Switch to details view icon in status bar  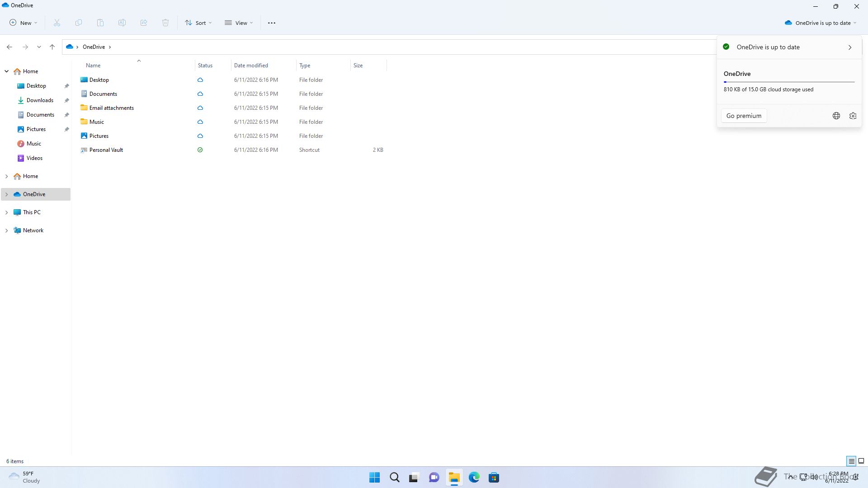click(851, 461)
